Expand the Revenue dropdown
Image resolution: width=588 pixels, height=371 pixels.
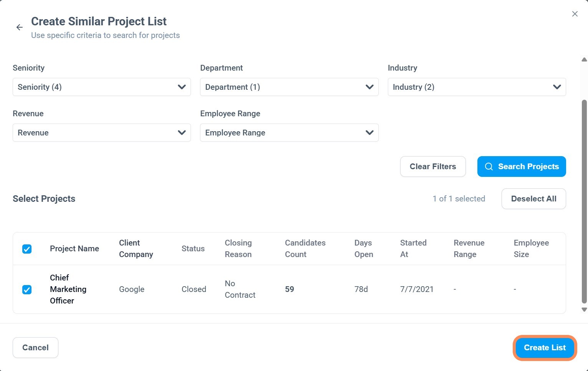coord(102,133)
